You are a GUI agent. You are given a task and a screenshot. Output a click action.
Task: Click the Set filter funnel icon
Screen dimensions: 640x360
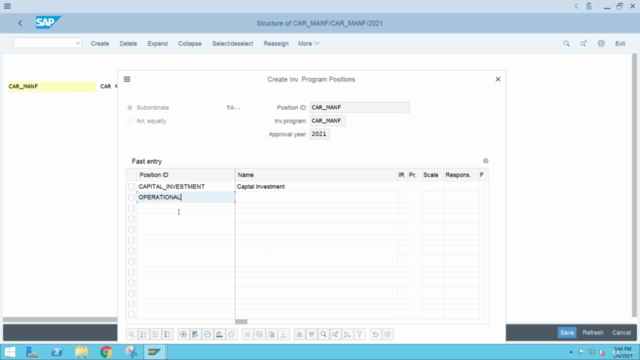point(359,334)
